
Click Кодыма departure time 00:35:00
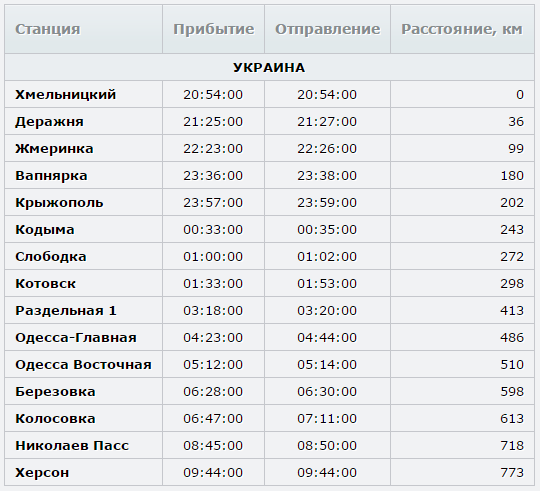[x=327, y=230]
